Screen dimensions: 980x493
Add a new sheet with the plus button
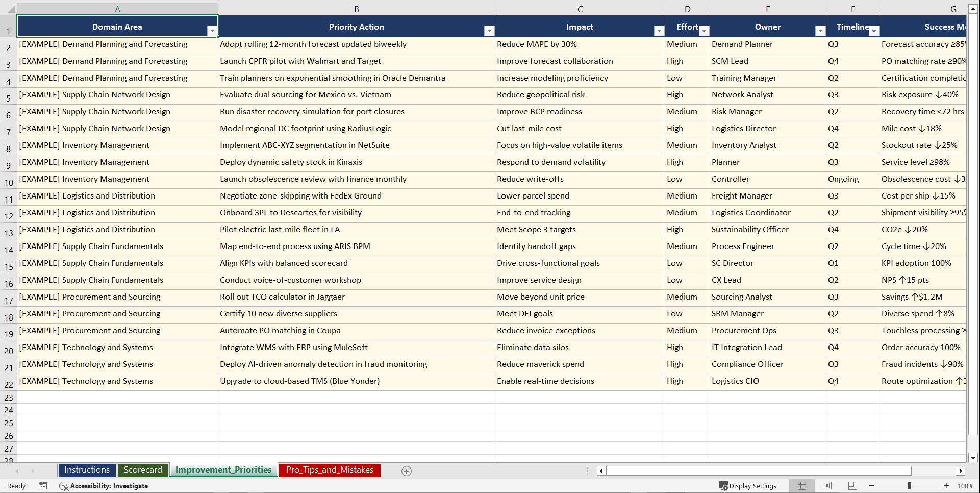pos(407,471)
